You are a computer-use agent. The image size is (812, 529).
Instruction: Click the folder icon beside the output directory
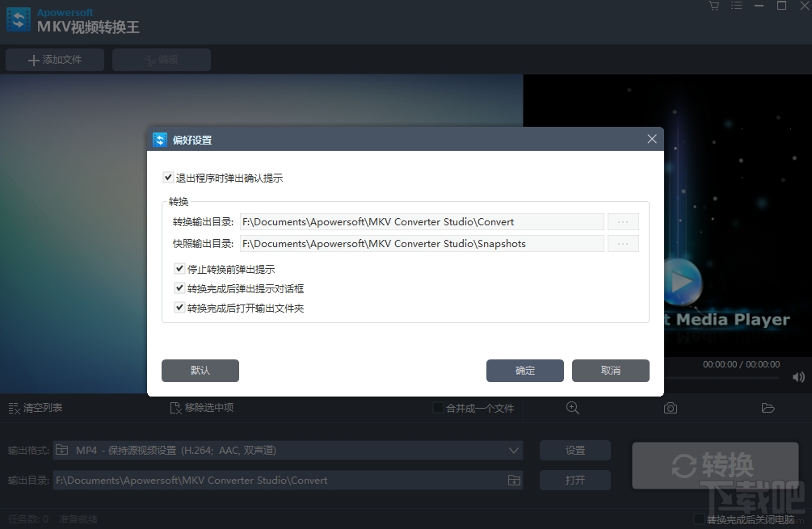click(x=513, y=480)
